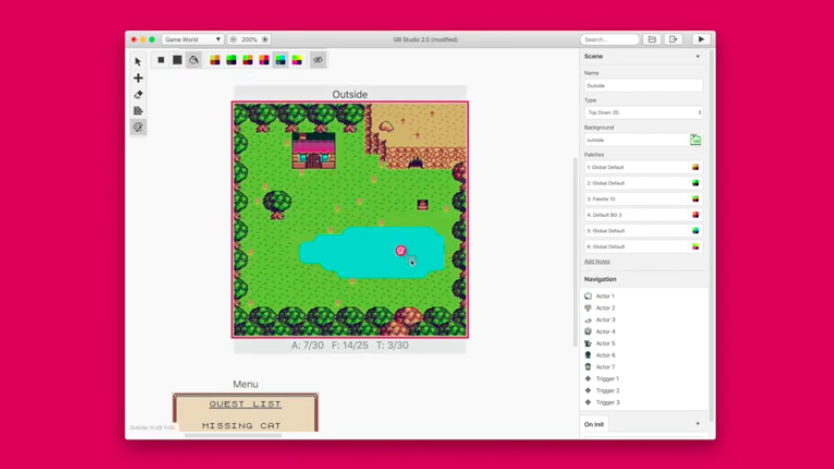Viewport: 834px width, 469px height.
Task: Open the On Init script dropdown arrow
Action: 698,424
